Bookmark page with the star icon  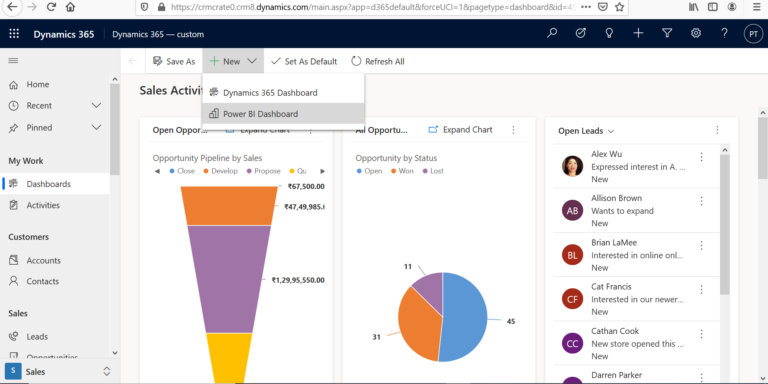pos(619,7)
